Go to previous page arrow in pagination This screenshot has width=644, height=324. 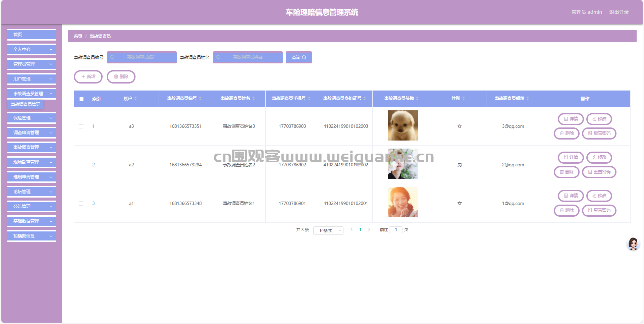(352, 230)
